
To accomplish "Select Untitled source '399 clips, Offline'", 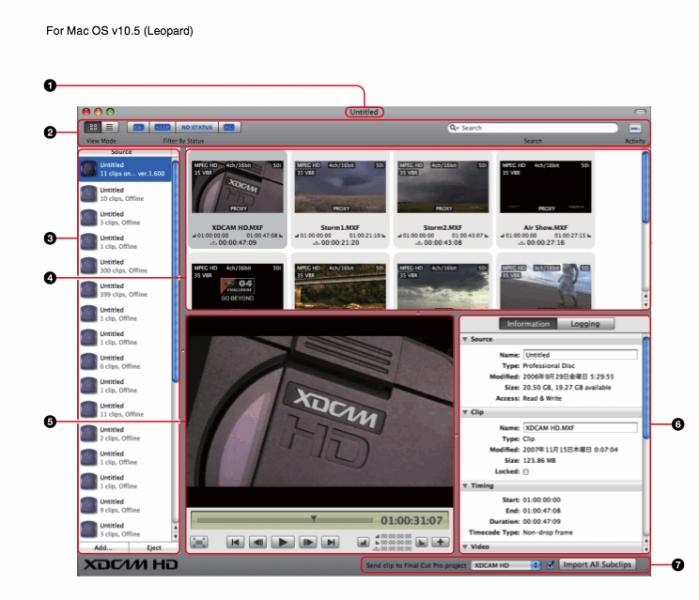I will [x=125, y=290].
